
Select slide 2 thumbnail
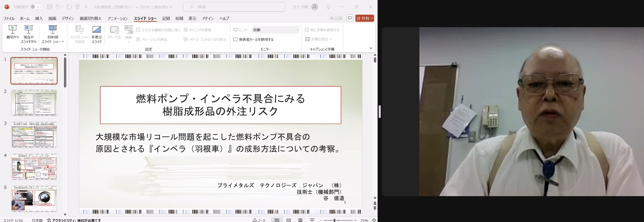34,103
